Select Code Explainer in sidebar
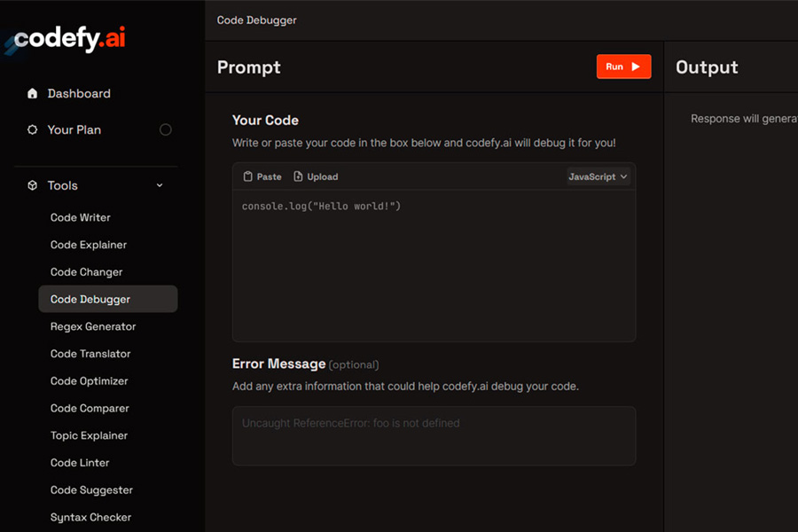Screen dimensions: 798x532 click(x=89, y=245)
